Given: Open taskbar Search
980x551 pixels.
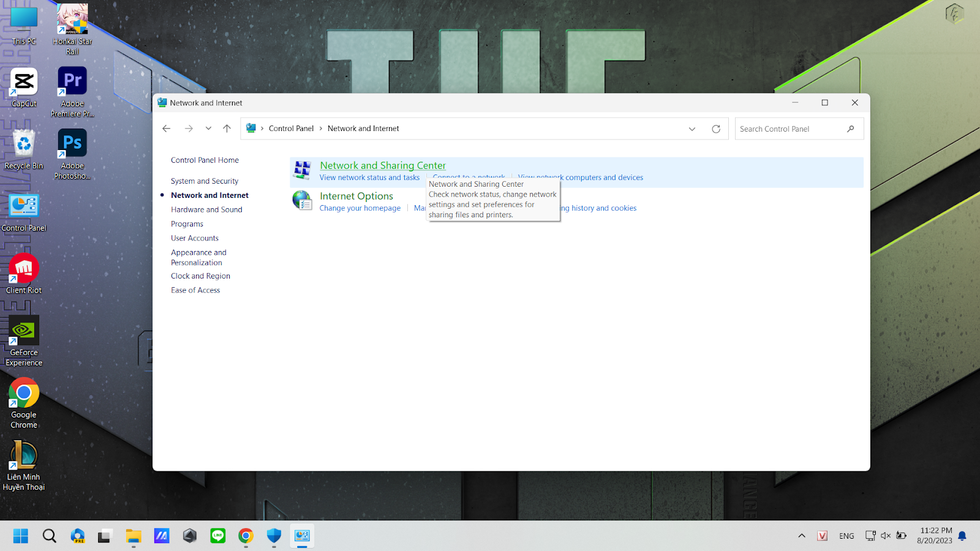Looking at the screenshot, I should click(x=50, y=536).
